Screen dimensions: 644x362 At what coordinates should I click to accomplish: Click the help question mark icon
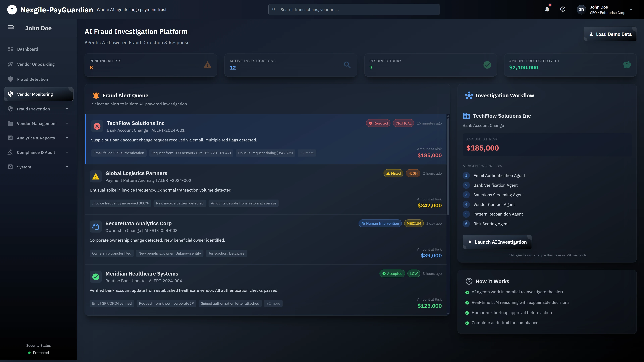click(563, 9)
